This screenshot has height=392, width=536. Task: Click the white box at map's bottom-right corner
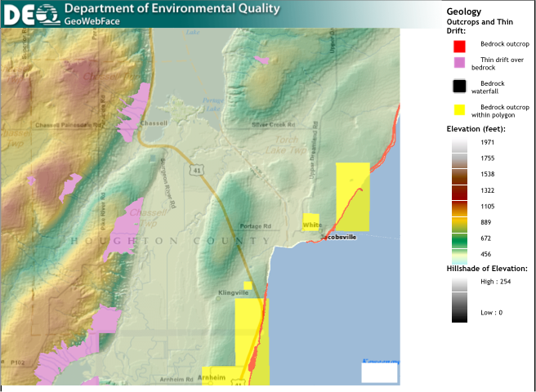pyautogui.click(x=379, y=372)
